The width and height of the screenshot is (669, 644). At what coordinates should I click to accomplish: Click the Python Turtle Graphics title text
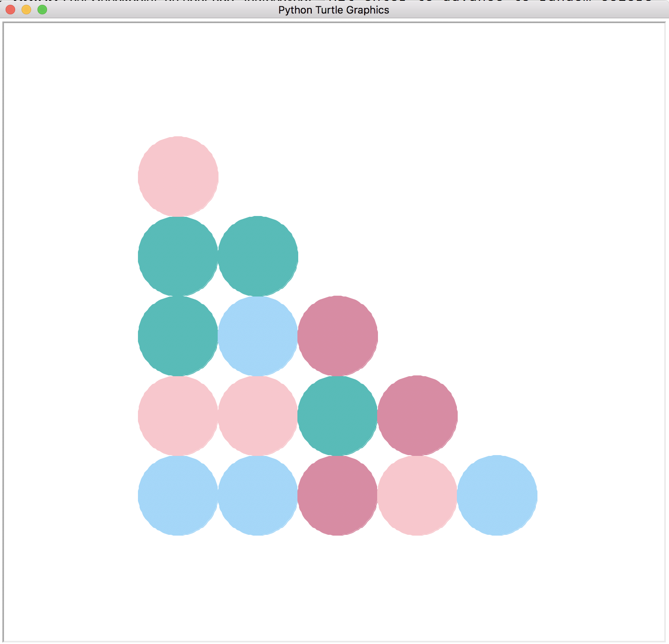click(x=334, y=10)
